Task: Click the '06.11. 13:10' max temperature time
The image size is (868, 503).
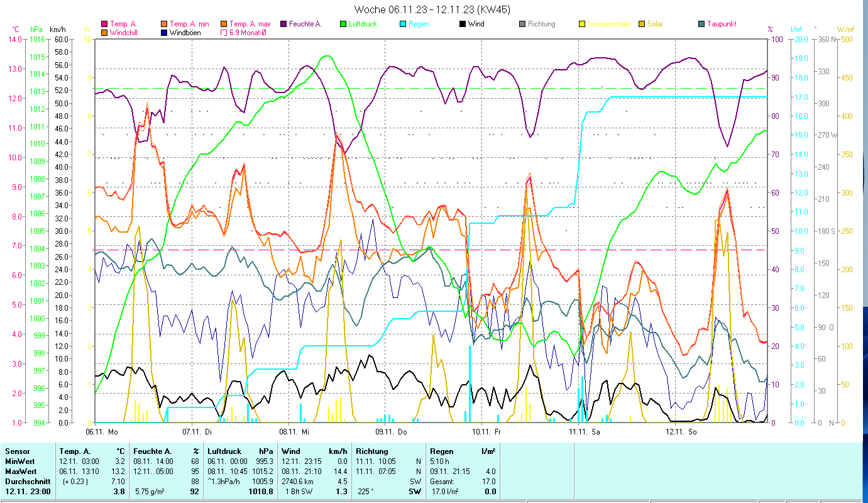Action: 79,471
